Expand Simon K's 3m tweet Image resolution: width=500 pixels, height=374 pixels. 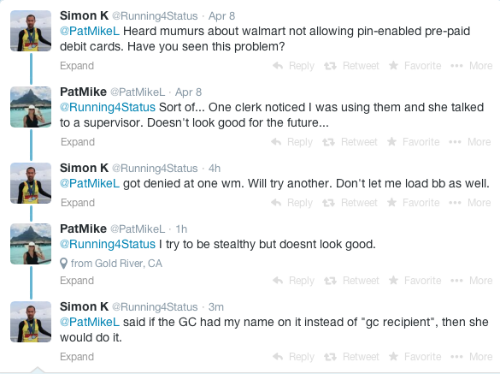(77, 357)
